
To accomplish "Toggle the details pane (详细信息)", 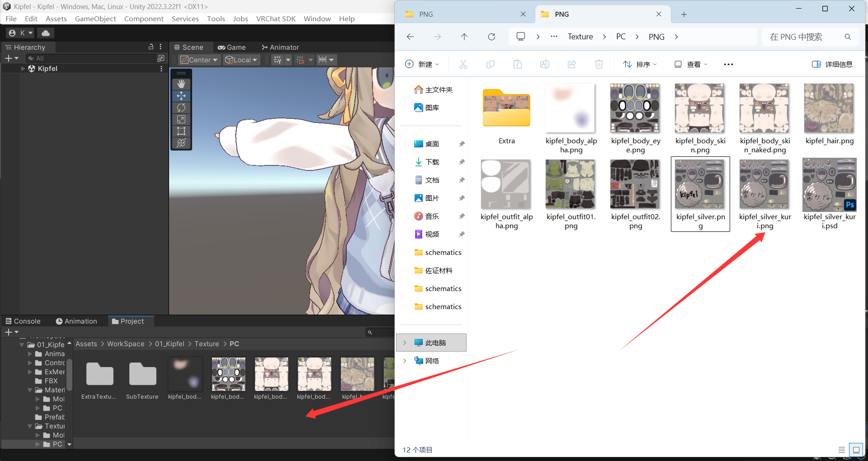I will pyautogui.click(x=832, y=64).
